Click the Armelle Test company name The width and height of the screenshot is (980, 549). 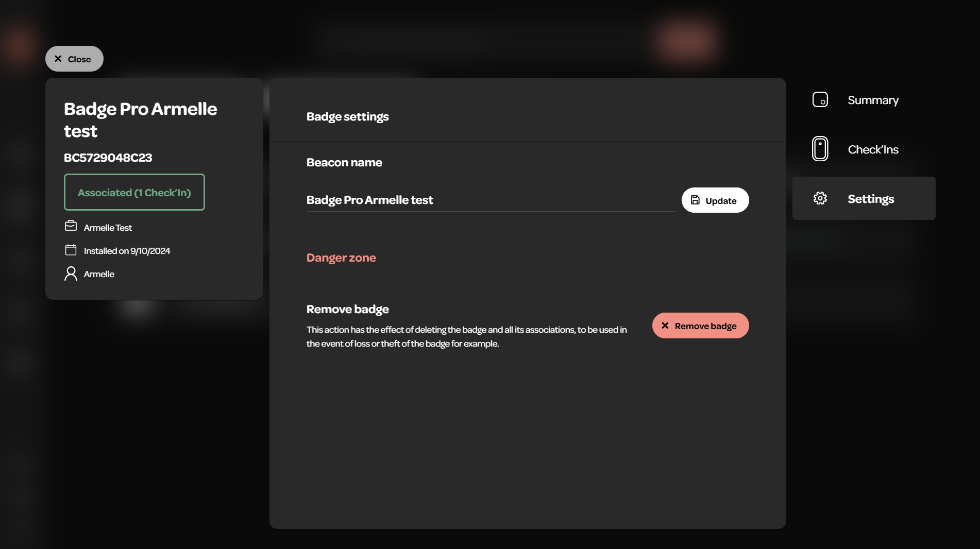[x=108, y=228]
